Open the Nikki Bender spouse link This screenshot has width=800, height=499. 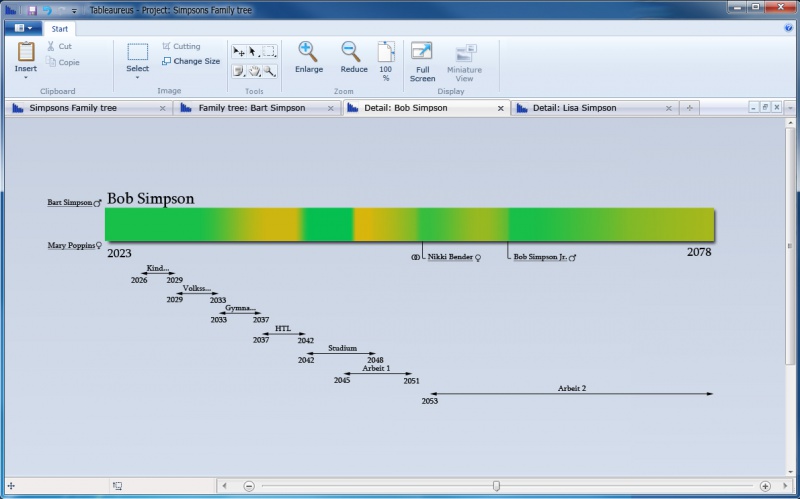point(449,257)
